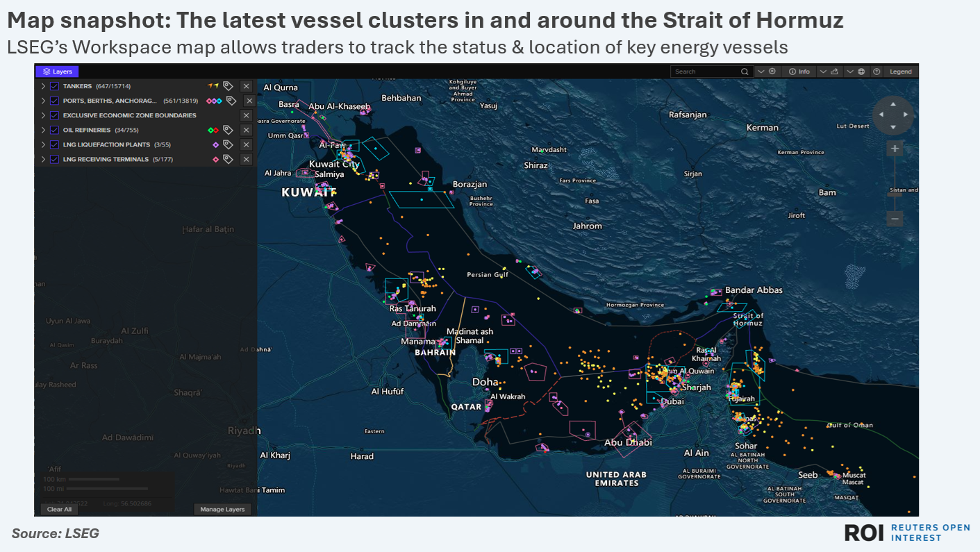Open map settings gear icon
The width and height of the screenshot is (980, 552).
point(772,72)
